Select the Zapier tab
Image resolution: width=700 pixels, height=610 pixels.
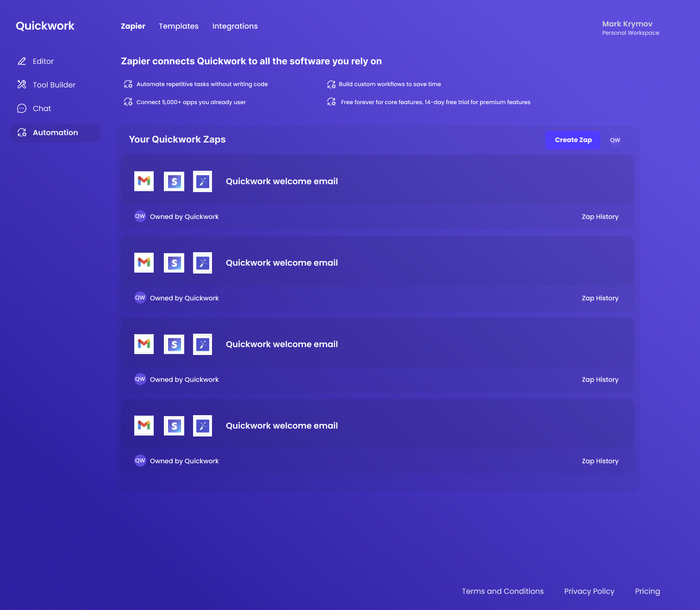click(x=133, y=26)
